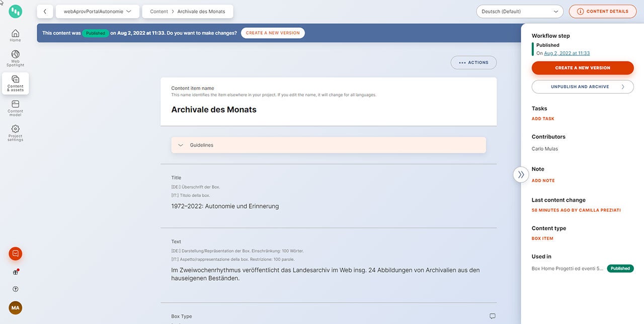This screenshot has width=644, height=324.
Task: Open Web Spotlight in the sidebar
Action: pos(15,58)
